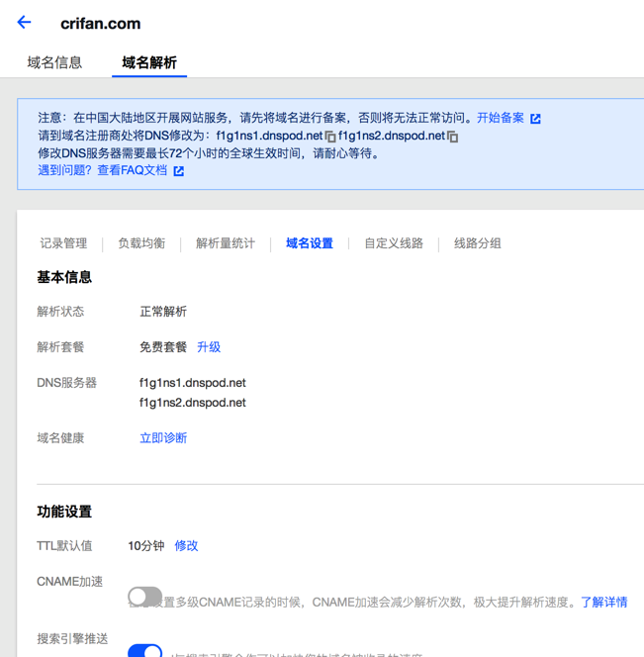Click the 基本信息 section heading
644x657 pixels.
[64, 277]
